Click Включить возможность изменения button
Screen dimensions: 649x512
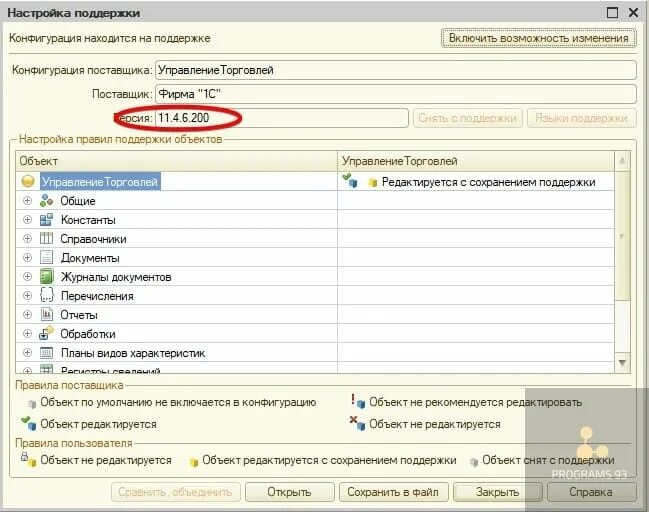click(538, 38)
